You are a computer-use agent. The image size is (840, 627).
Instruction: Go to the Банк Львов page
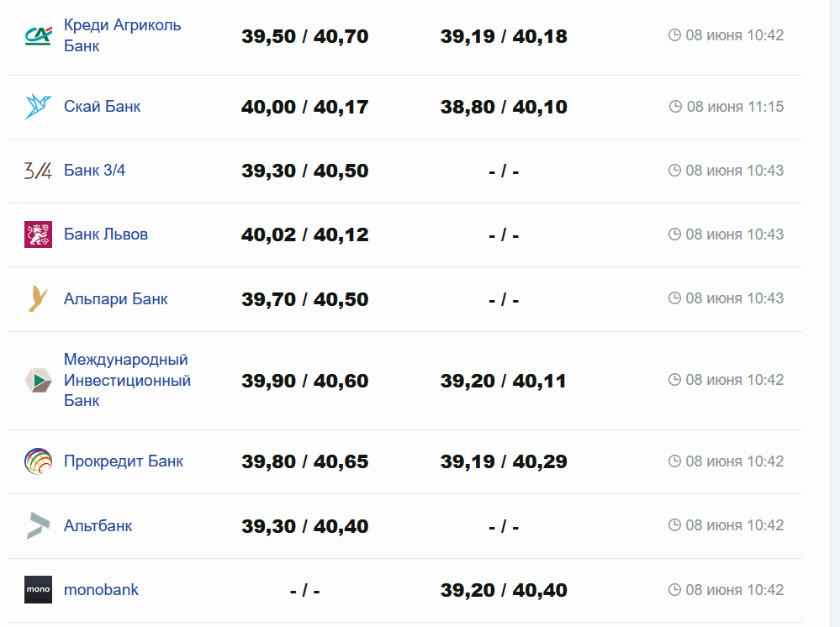[x=105, y=234]
